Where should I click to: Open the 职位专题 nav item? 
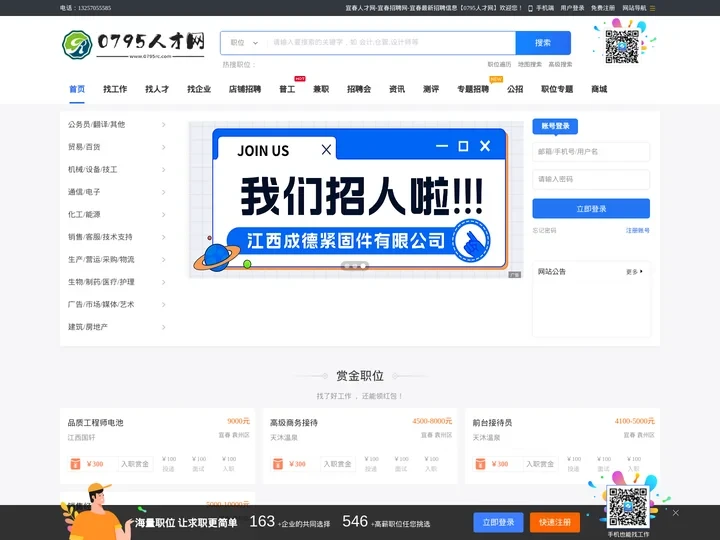[557, 89]
